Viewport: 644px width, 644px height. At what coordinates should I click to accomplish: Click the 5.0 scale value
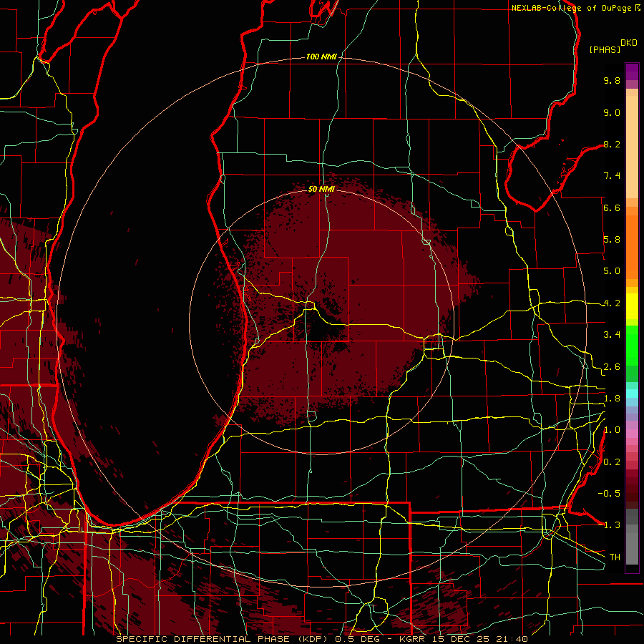coord(612,271)
